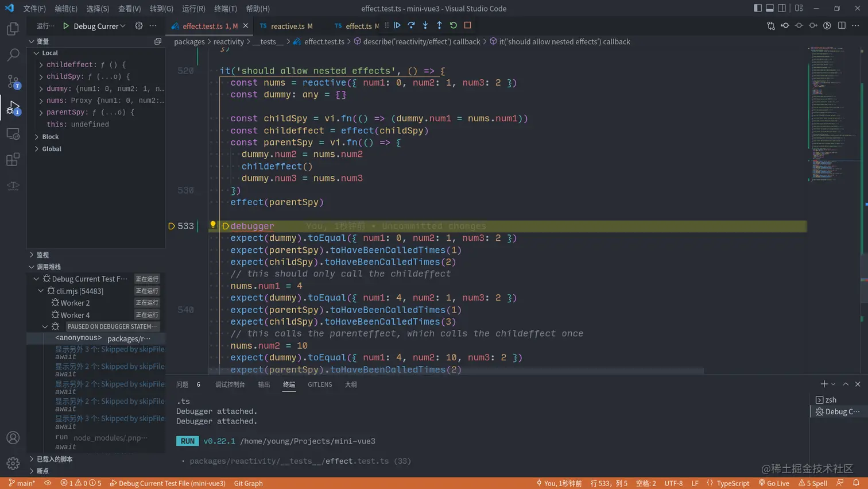Restart the debug session
868x489 pixels.
click(454, 25)
